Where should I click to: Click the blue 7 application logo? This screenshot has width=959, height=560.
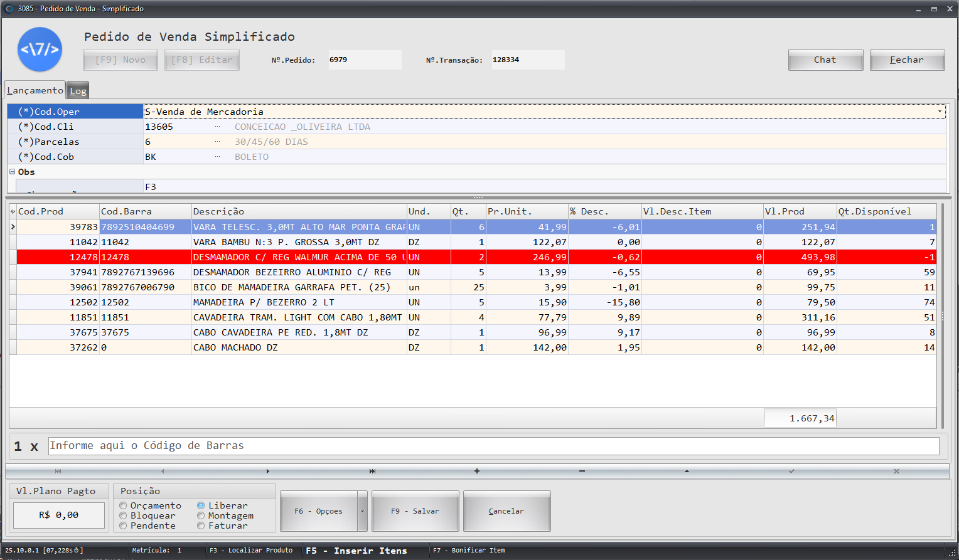(x=40, y=50)
